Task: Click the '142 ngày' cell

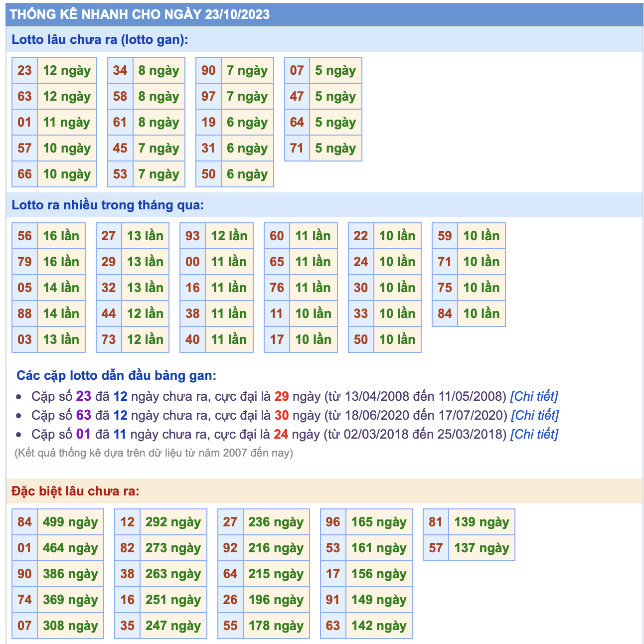Action: tap(379, 626)
